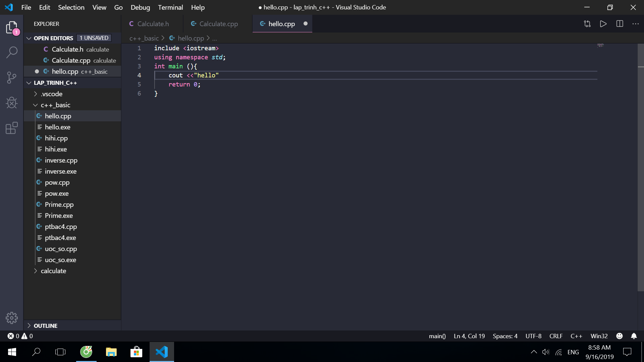This screenshot has width=644, height=362.
Task: Click Win32 configuration in status bar
Action: point(599,336)
